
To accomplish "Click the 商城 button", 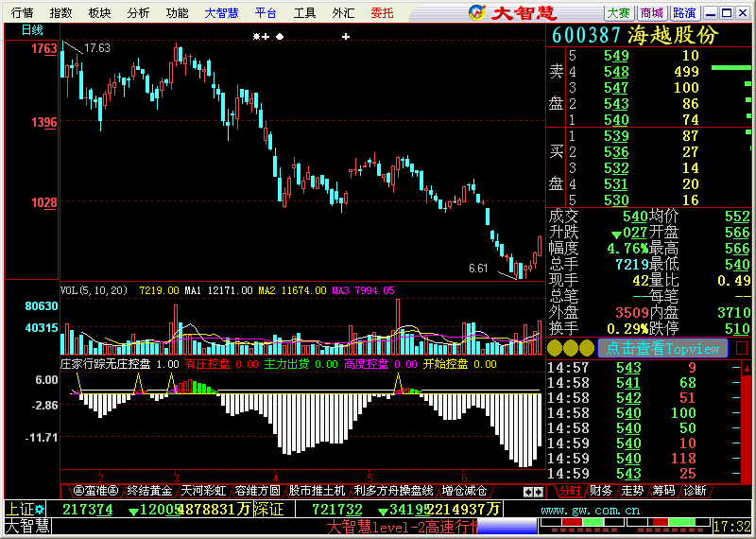I will tap(651, 13).
